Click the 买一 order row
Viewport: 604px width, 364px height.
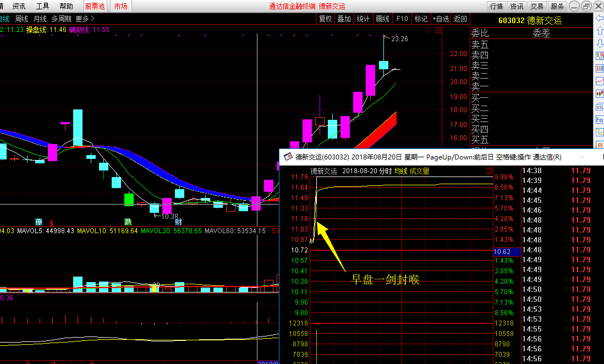coord(531,98)
